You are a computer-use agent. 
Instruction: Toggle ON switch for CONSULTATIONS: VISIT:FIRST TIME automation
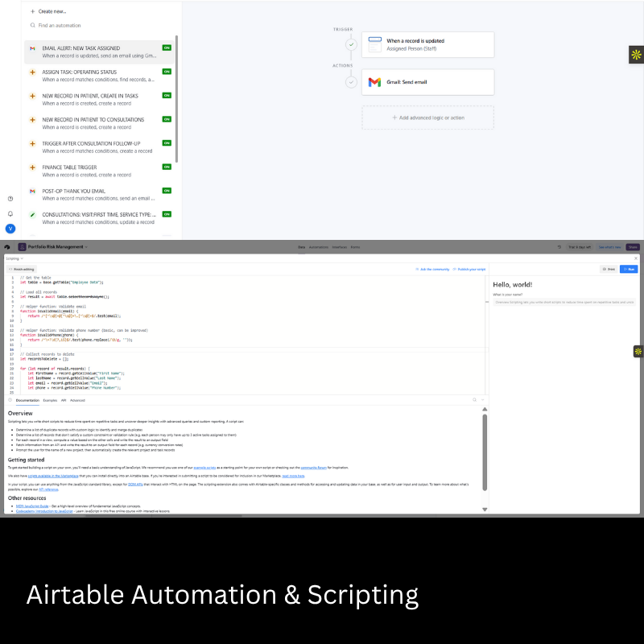[167, 214]
